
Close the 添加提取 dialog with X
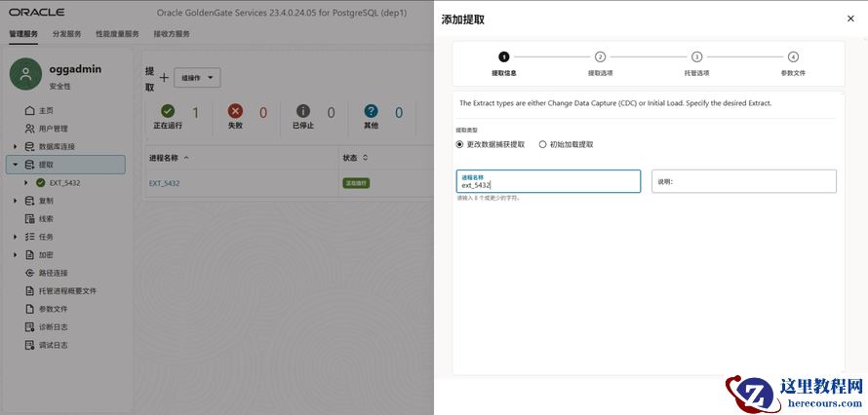tap(850, 19)
